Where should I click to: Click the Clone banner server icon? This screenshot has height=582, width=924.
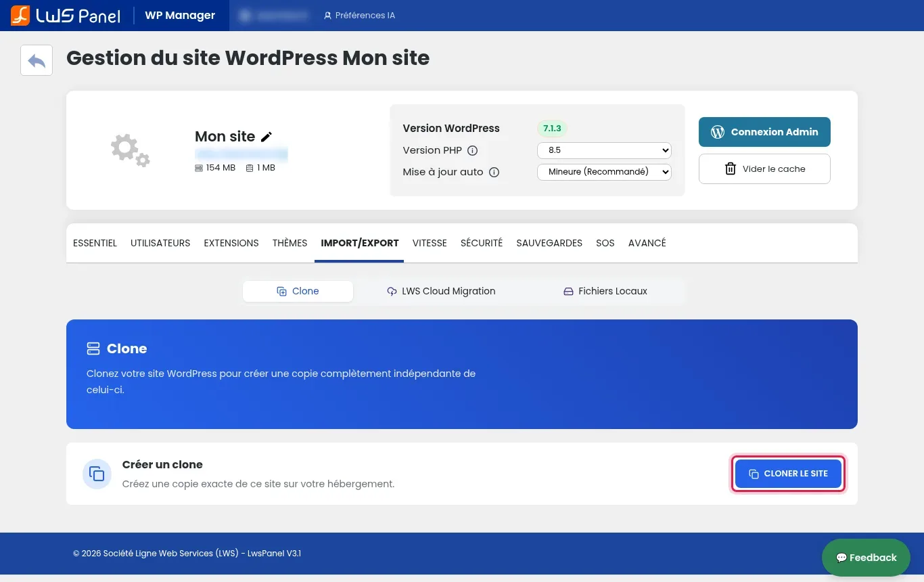[x=93, y=349]
